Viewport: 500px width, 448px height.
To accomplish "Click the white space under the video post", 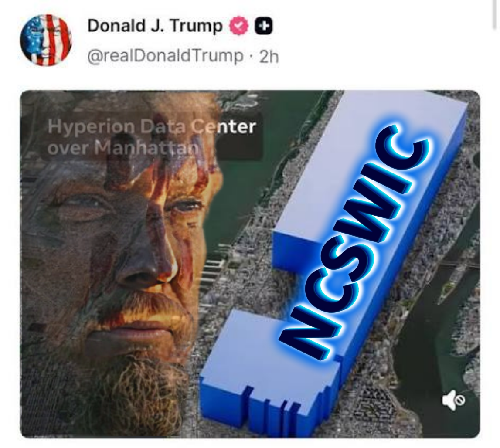I will [250, 443].
